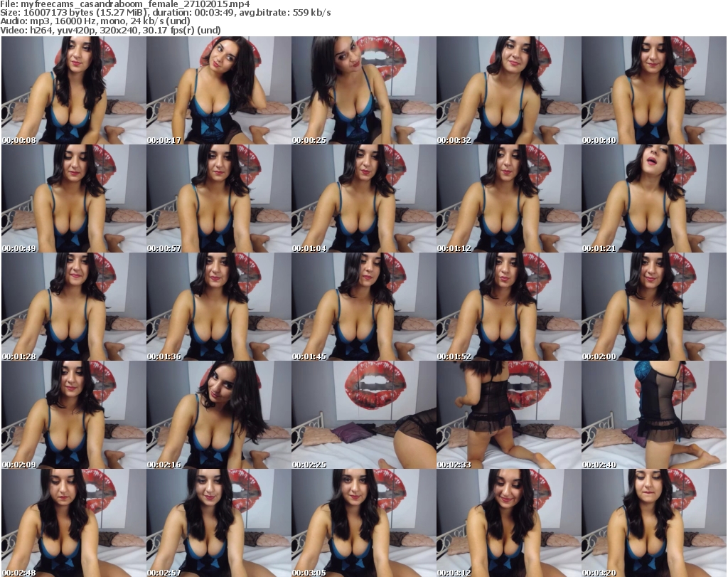The height and width of the screenshot is (577, 728).
Task: Open the thumbnail at 00:02:57
Action: (219, 523)
